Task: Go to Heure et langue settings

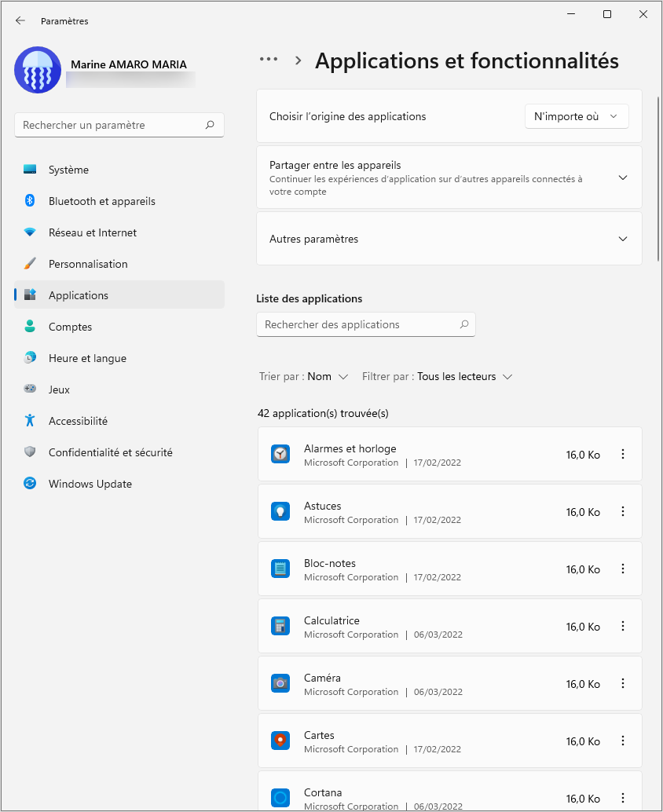Action: tap(119, 358)
